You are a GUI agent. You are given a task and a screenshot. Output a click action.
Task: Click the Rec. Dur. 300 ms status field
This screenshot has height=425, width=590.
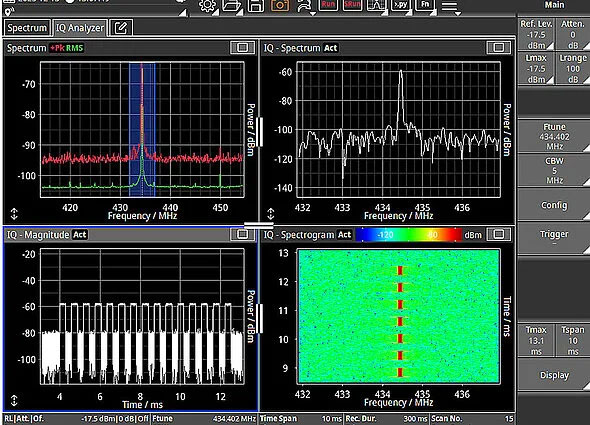click(386, 419)
